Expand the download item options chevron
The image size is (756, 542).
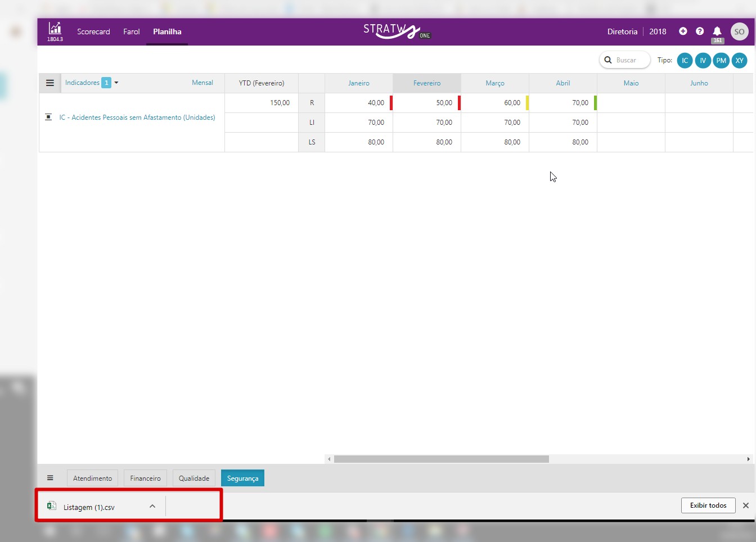point(152,506)
